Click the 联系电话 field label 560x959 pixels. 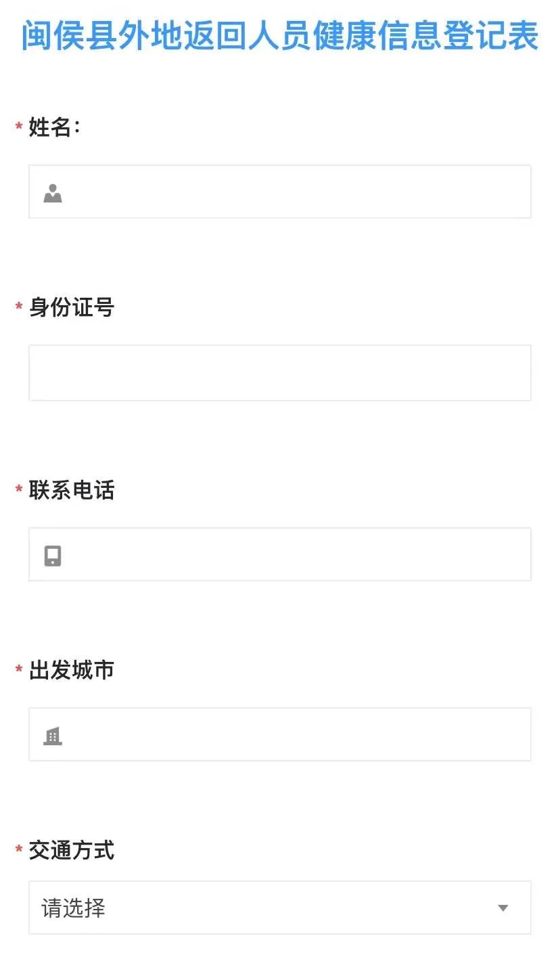(x=72, y=490)
